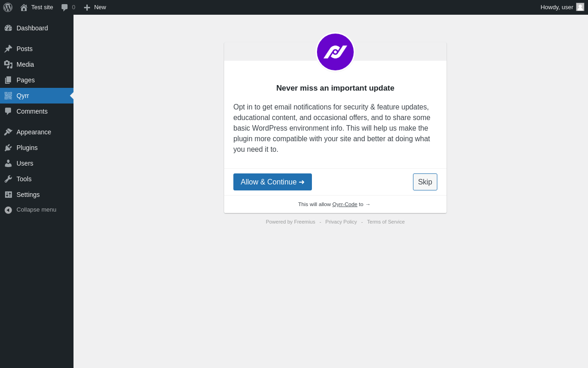The image size is (588, 368).
Task: Expand the permissions list arrow
Action: coord(368,204)
